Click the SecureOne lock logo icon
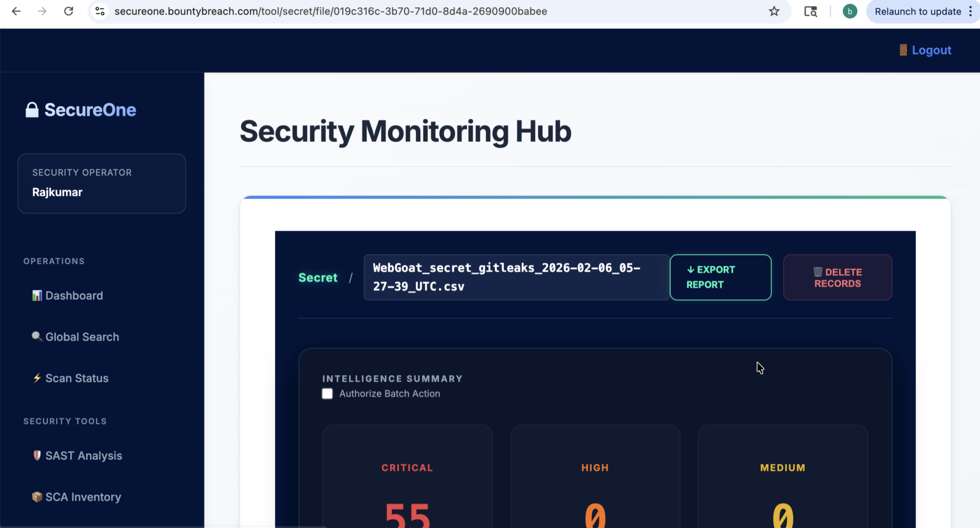 pyautogui.click(x=32, y=110)
